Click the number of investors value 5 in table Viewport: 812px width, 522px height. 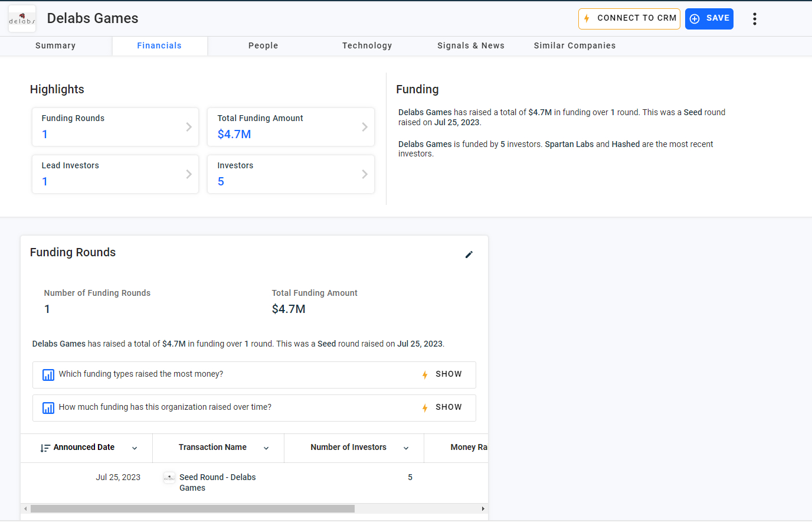coord(410,477)
